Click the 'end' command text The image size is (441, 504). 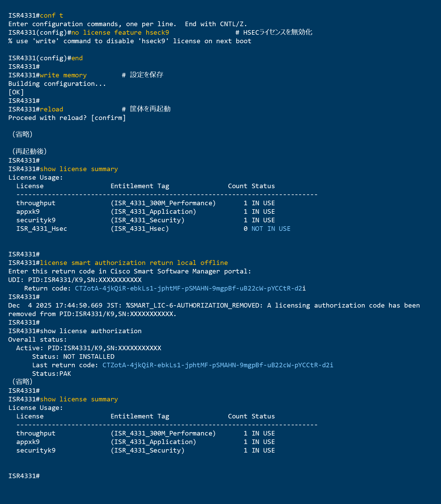pyautogui.click(x=77, y=58)
